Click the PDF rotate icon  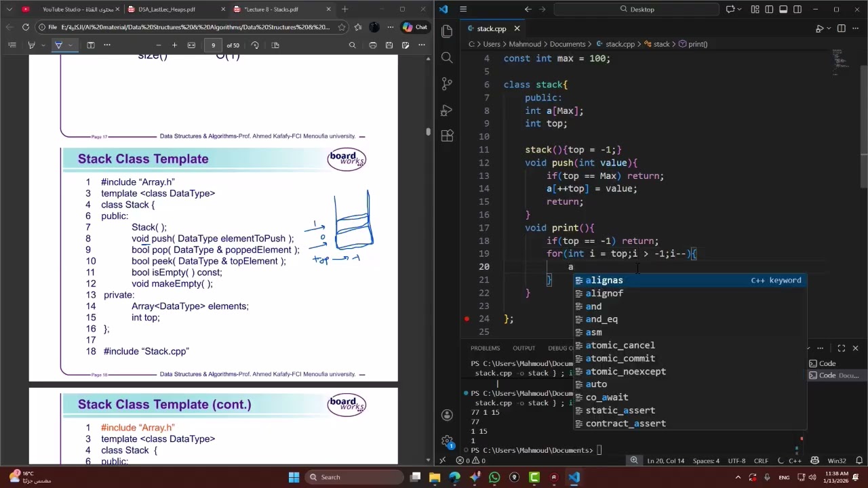point(255,45)
